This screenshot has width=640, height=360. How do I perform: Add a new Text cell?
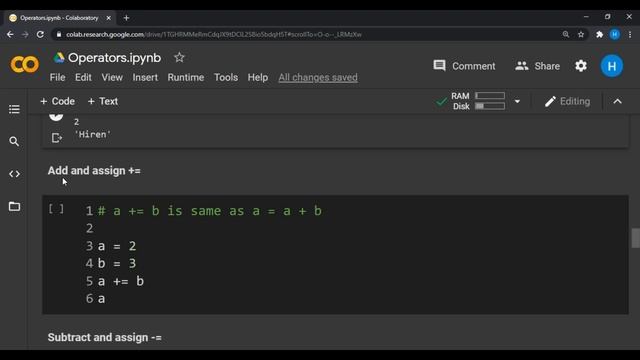103,101
